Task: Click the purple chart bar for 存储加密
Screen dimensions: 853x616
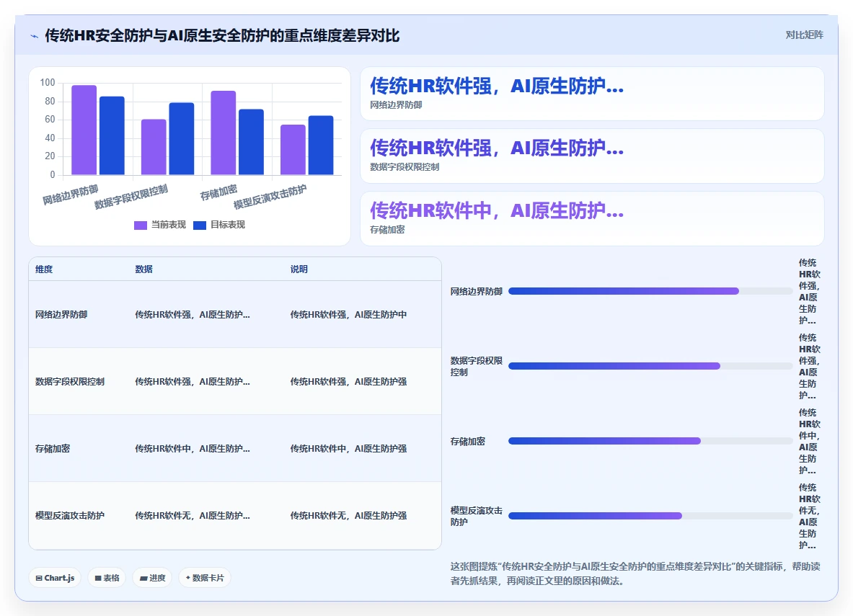Action: pyautogui.click(x=223, y=133)
